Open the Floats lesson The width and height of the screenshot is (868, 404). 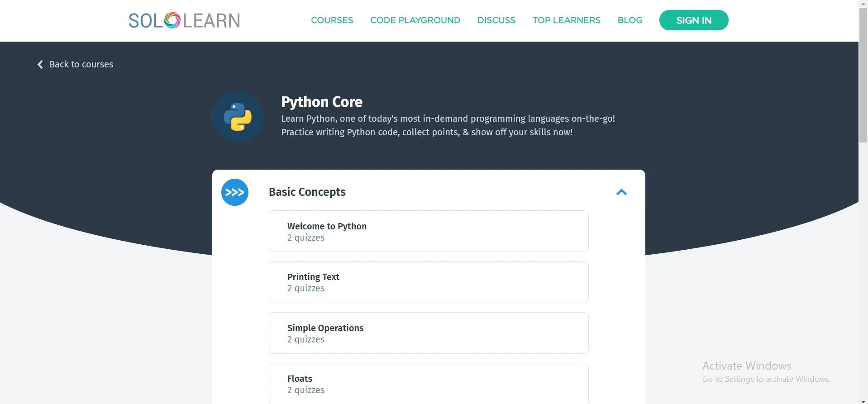tap(428, 383)
